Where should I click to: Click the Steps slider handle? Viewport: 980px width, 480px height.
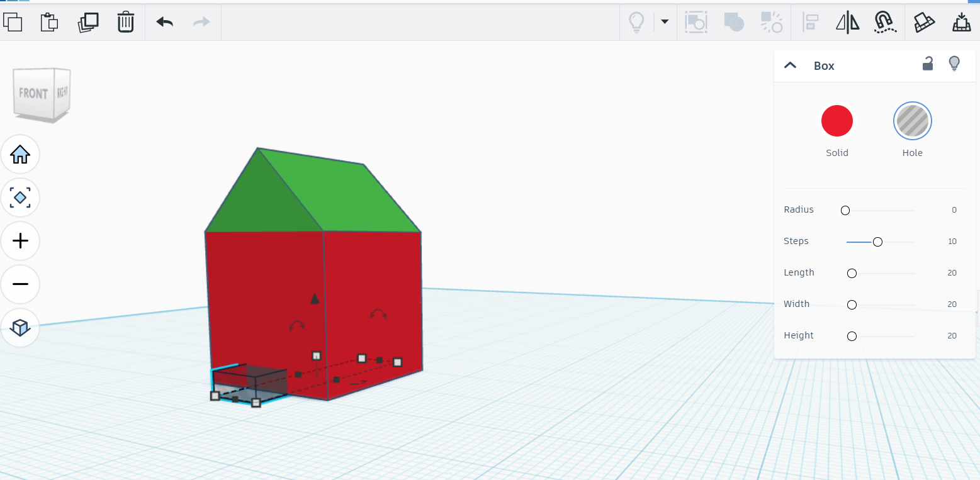(x=877, y=242)
